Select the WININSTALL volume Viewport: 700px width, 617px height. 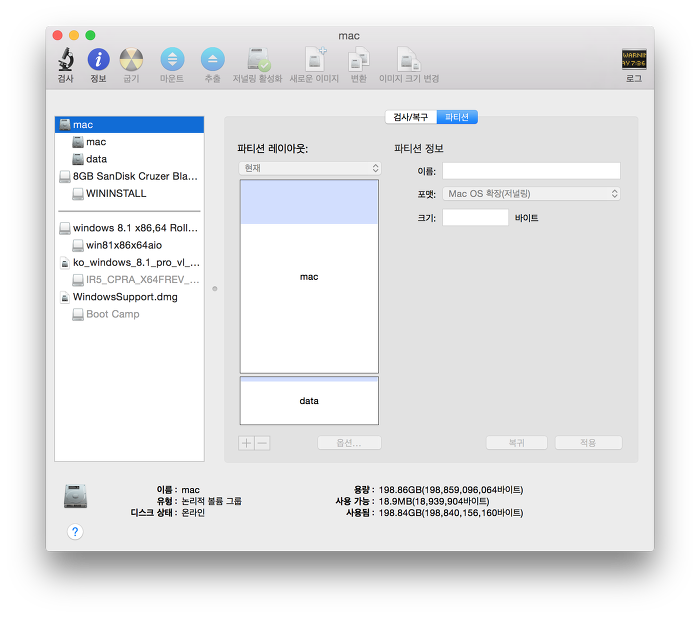[x=129, y=193]
